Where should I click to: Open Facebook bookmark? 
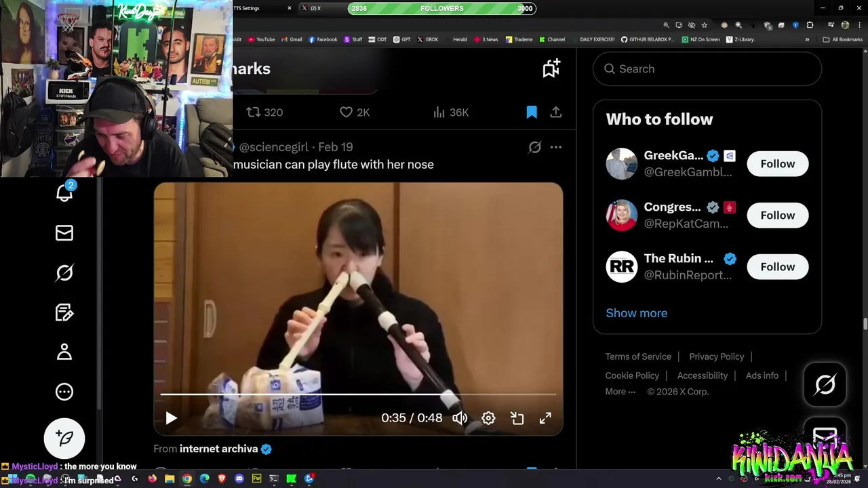pyautogui.click(x=323, y=39)
